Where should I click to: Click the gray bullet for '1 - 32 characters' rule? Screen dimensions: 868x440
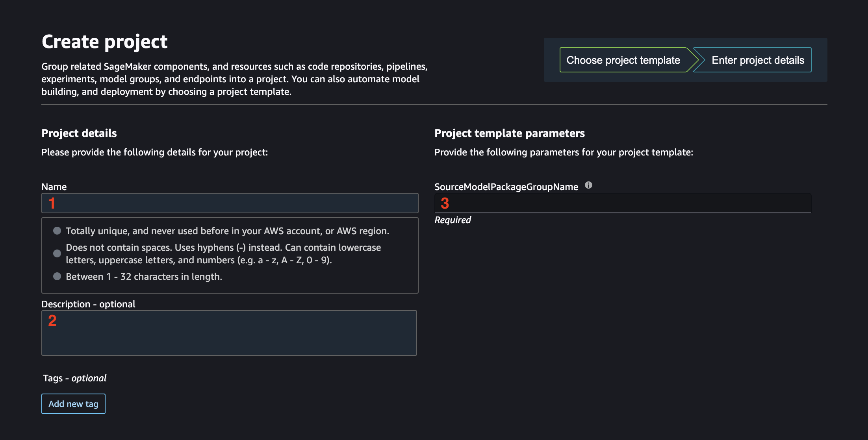coord(57,276)
